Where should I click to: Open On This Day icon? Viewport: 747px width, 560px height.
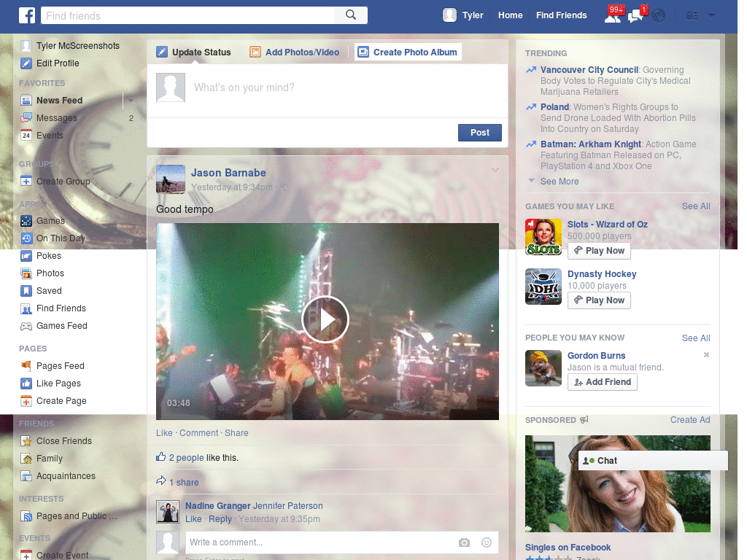(x=26, y=238)
